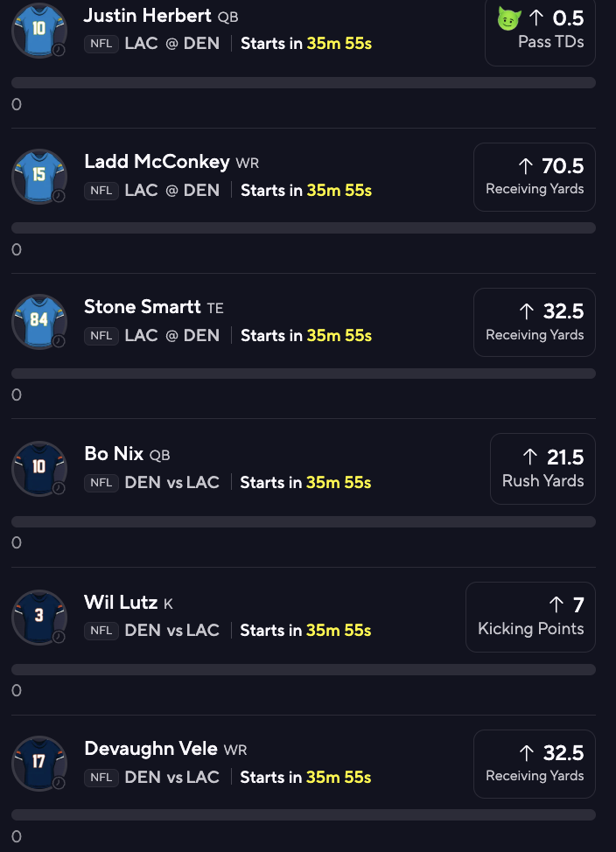This screenshot has width=616, height=852.
Task: Open Bo Nix player name link
Action: 114,453
